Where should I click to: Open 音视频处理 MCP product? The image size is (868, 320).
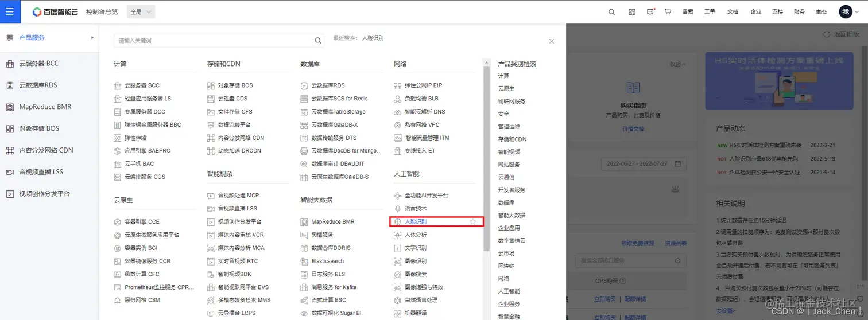pos(238,196)
